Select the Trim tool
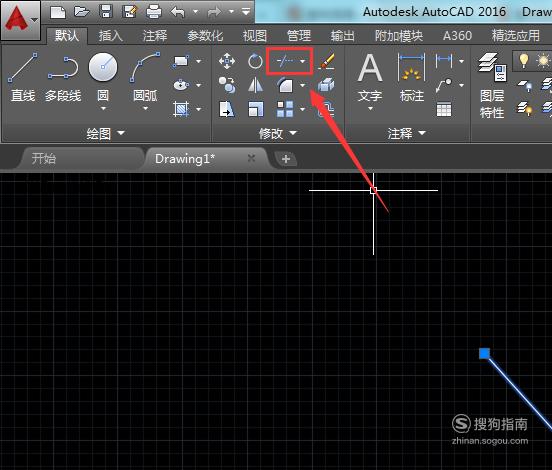Image resolution: width=552 pixels, height=470 pixels. click(x=285, y=61)
